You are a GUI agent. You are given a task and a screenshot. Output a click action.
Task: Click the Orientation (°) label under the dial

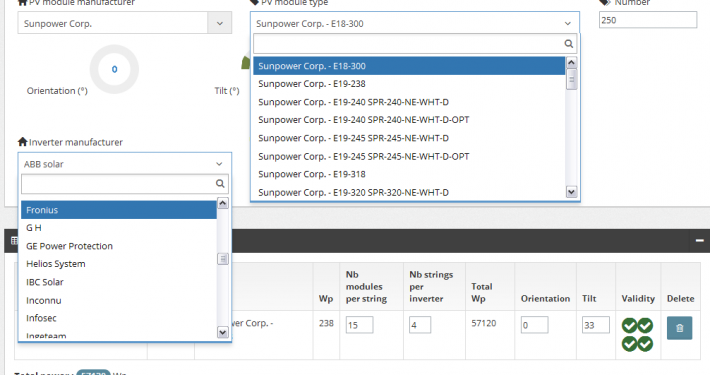(57, 91)
